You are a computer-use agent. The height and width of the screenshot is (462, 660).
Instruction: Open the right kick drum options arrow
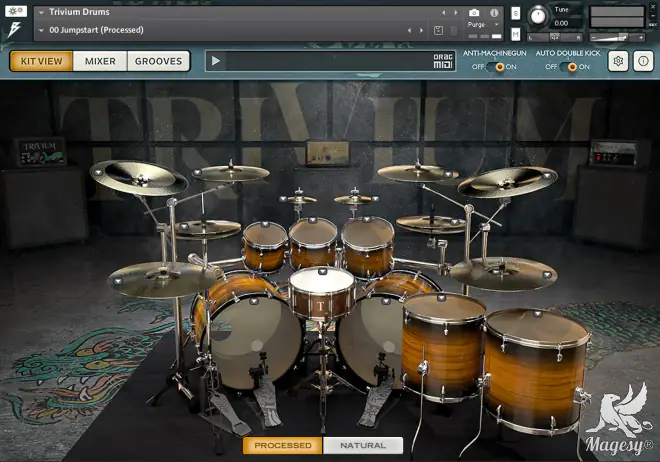386,300
